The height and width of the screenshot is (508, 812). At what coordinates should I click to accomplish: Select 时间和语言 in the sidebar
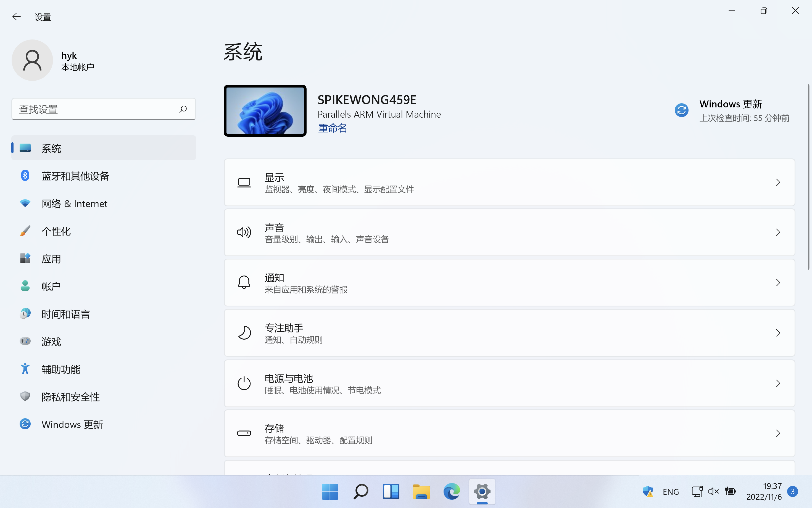[x=104, y=314]
